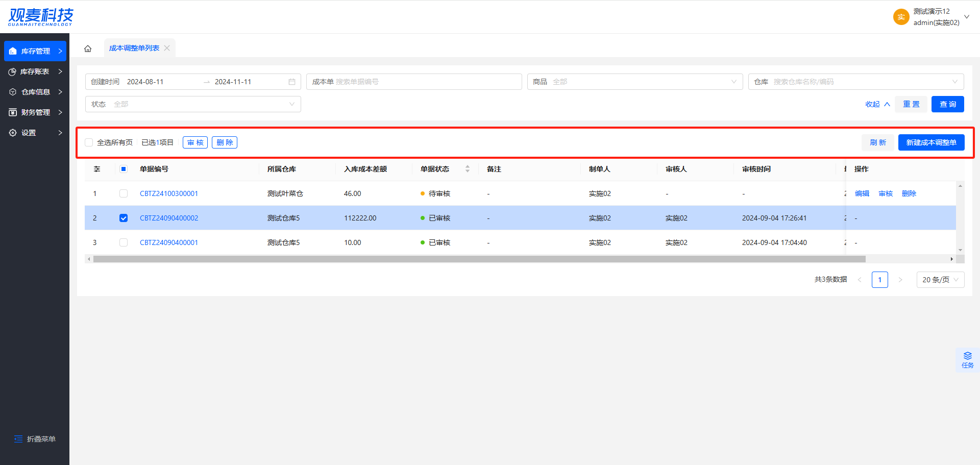Image resolution: width=980 pixels, height=465 pixels.
Task: Click 编辑 for row CBTZ24100300001
Action: 862,193
